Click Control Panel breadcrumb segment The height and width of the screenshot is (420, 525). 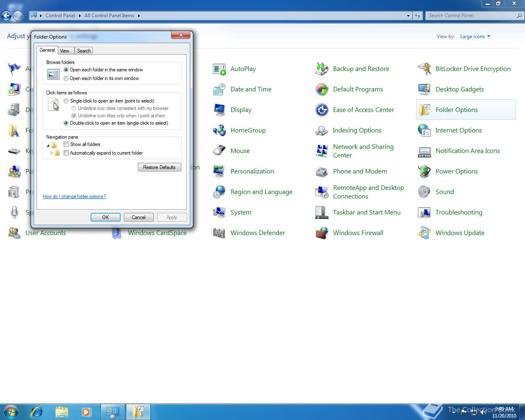point(60,16)
